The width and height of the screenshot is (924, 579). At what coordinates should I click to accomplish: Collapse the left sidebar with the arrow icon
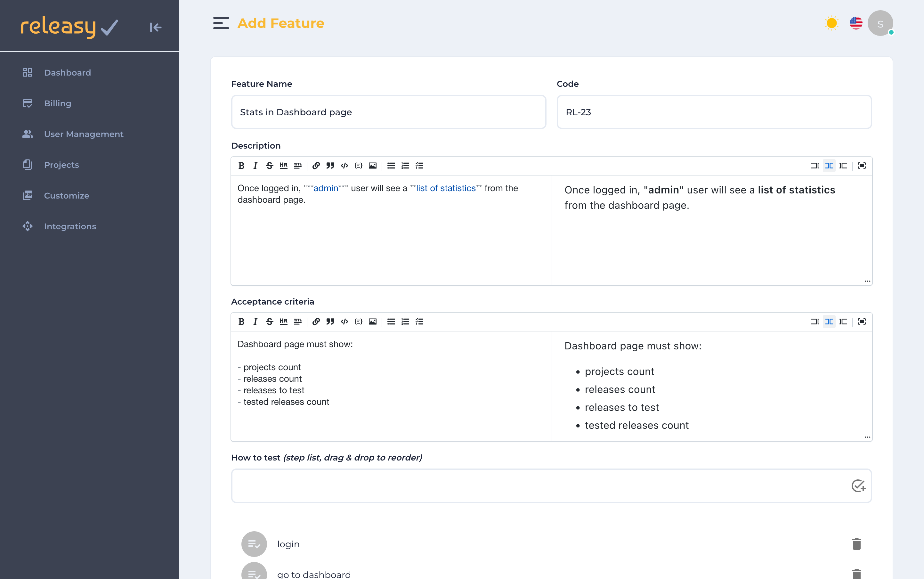coord(155,27)
